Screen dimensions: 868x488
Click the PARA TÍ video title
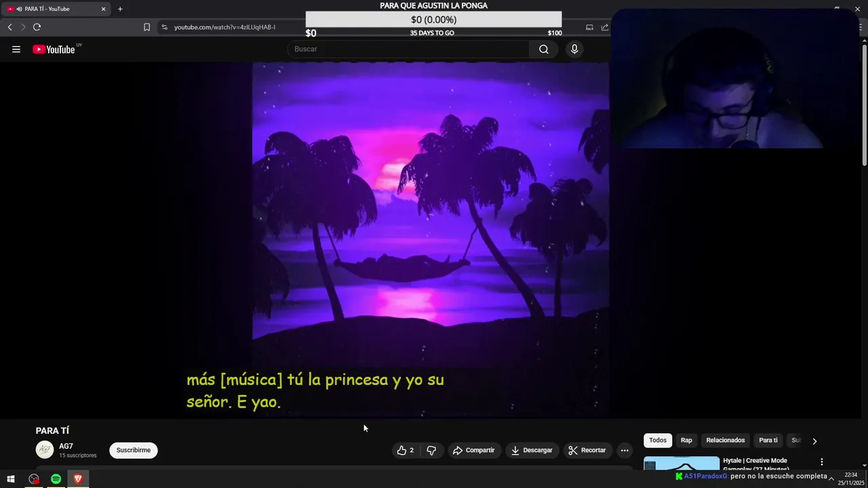point(52,430)
